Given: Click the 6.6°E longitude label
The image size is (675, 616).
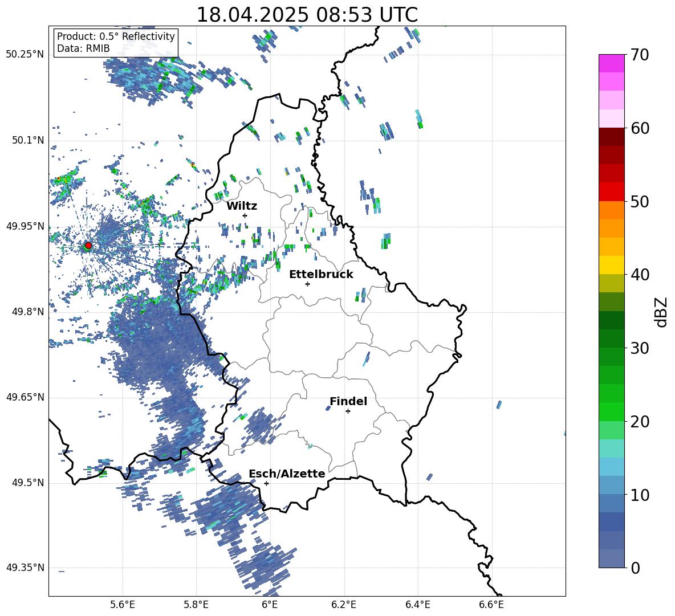Looking at the screenshot, I should pyautogui.click(x=491, y=605).
